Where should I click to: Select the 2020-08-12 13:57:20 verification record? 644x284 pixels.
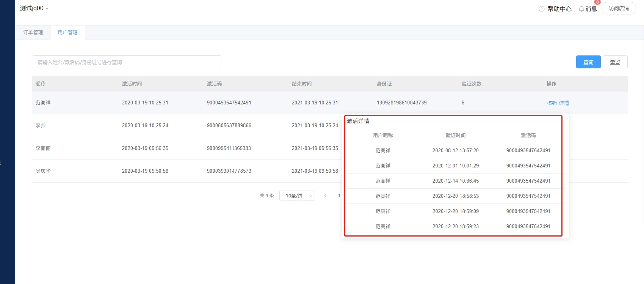tap(455, 151)
